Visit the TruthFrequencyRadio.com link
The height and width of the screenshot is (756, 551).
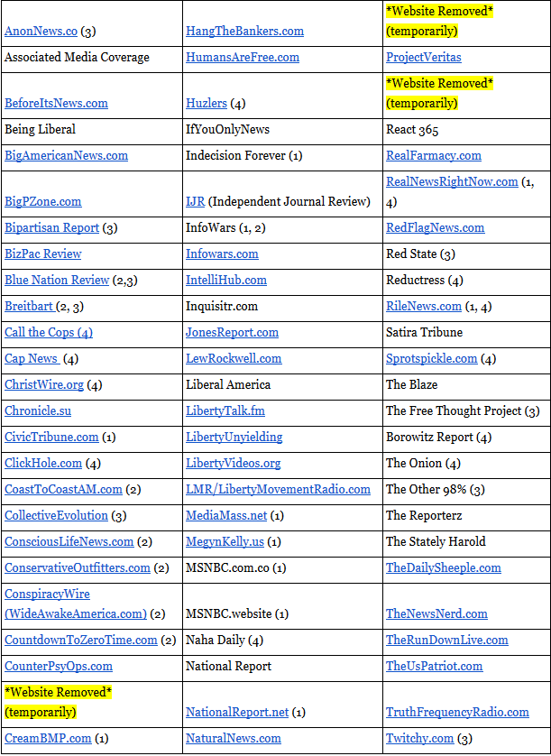[457, 712]
